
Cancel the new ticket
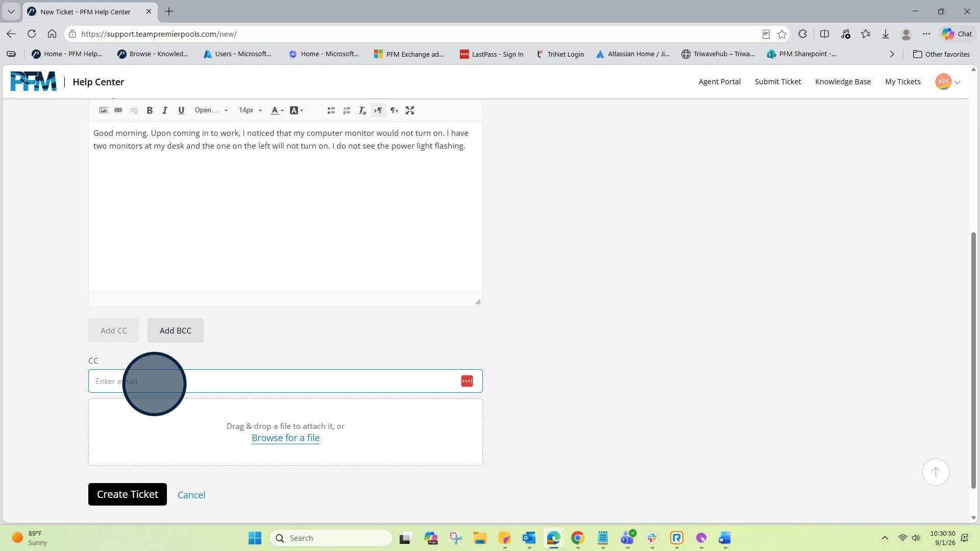pos(191,495)
